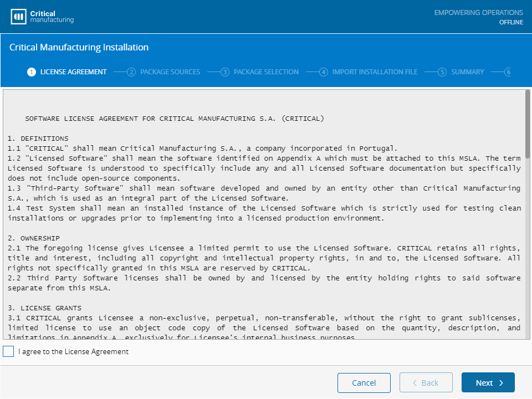Check the I agree to the License Agreement box
The image size is (532, 399).
8,351
